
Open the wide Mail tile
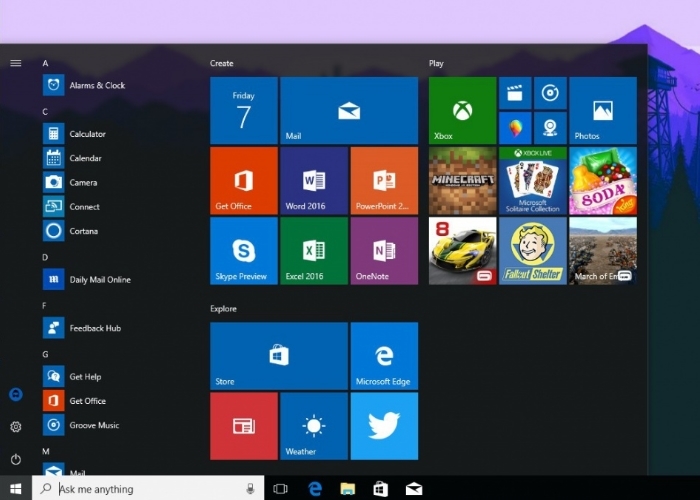pyautogui.click(x=349, y=110)
